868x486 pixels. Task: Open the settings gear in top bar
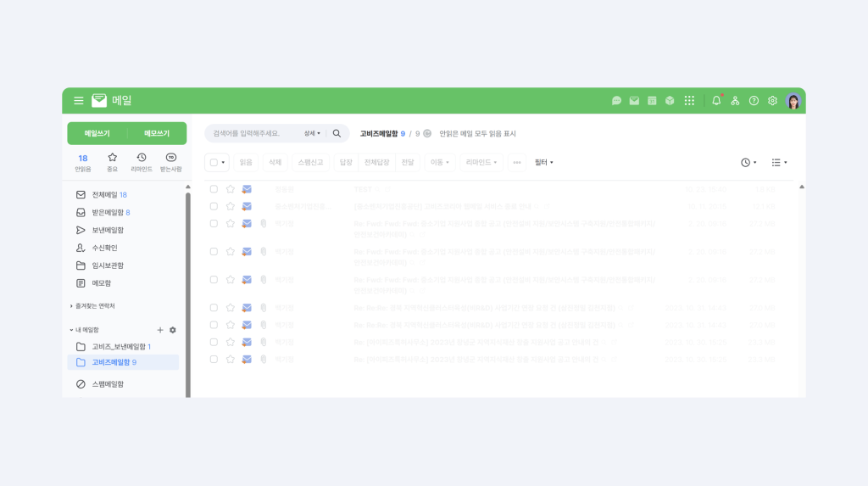click(772, 101)
